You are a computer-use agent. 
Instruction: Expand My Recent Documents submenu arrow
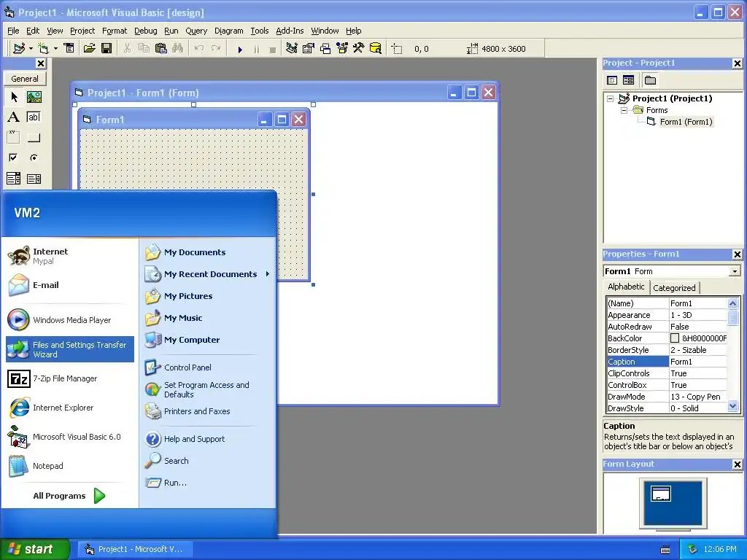[x=267, y=274]
